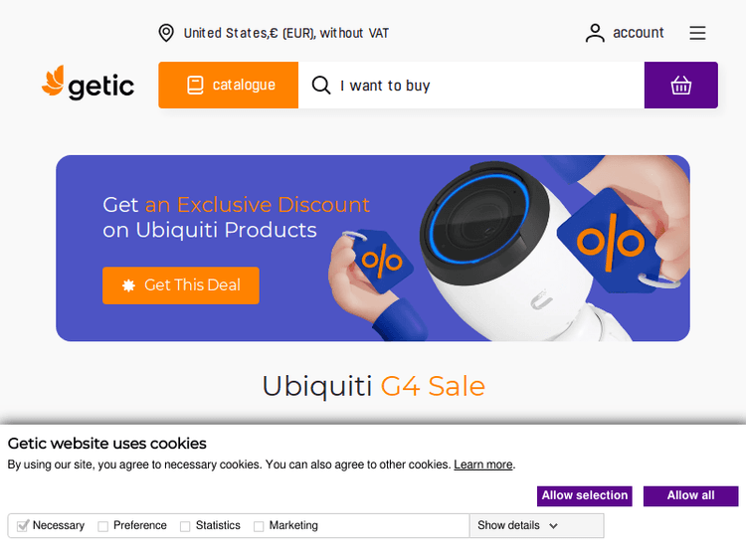
Task: Open the account menu text
Action: click(638, 33)
